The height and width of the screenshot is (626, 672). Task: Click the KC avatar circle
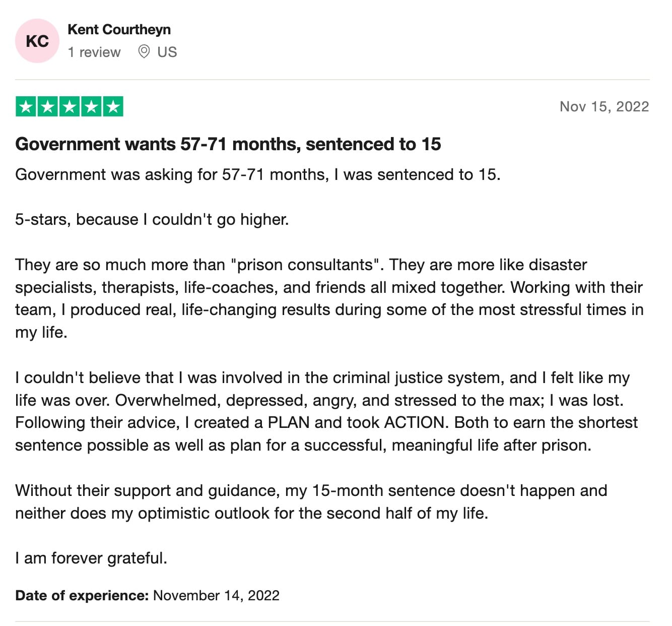coord(37,41)
